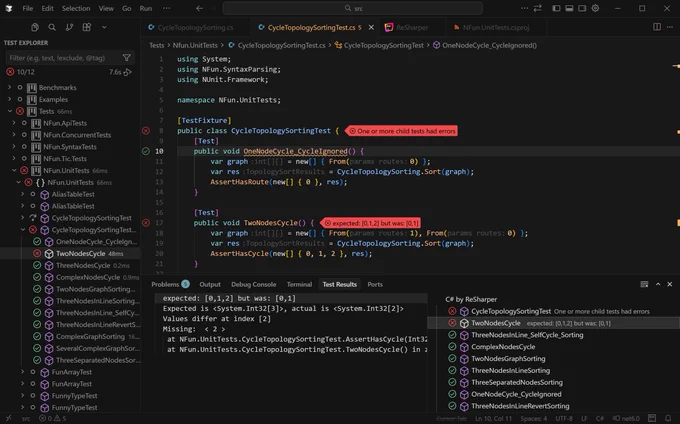
Task: Expand the NFun.SyntaxTests node
Action: 14,147
